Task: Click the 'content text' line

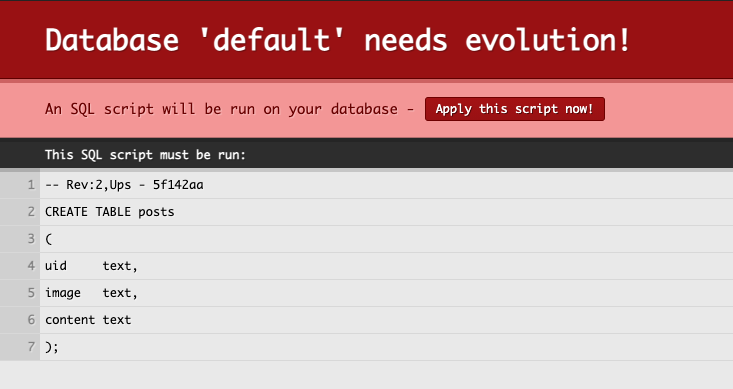Action: click(88, 320)
